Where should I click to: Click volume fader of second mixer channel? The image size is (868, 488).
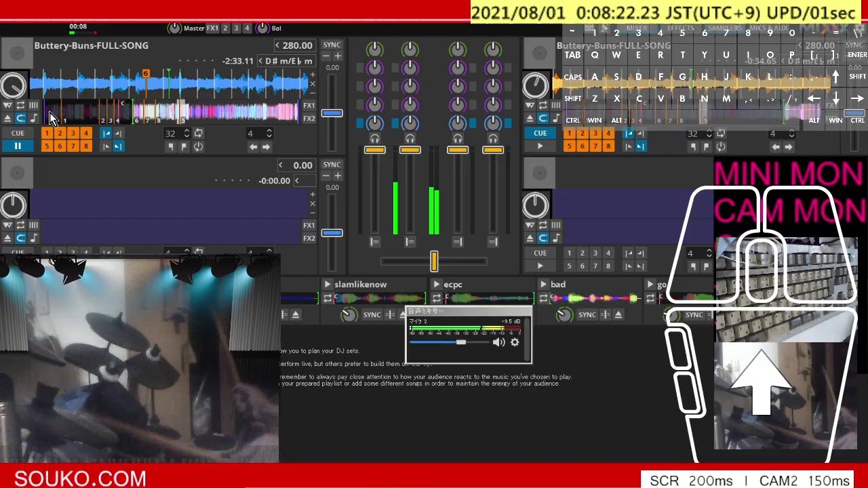point(410,150)
